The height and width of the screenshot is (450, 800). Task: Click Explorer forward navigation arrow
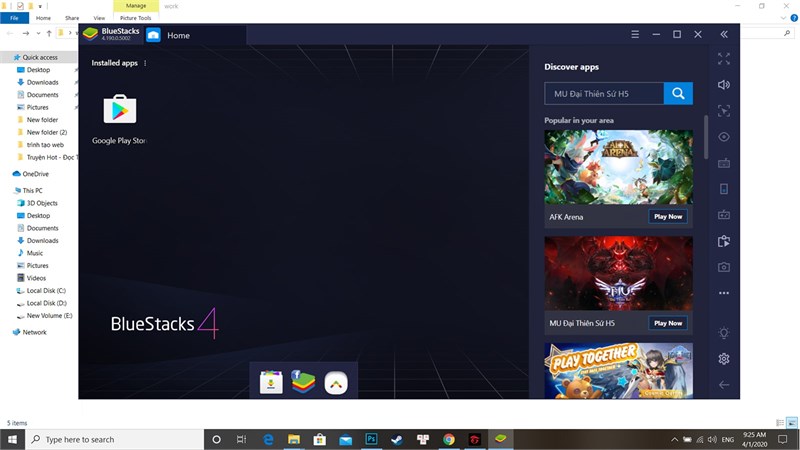(26, 33)
